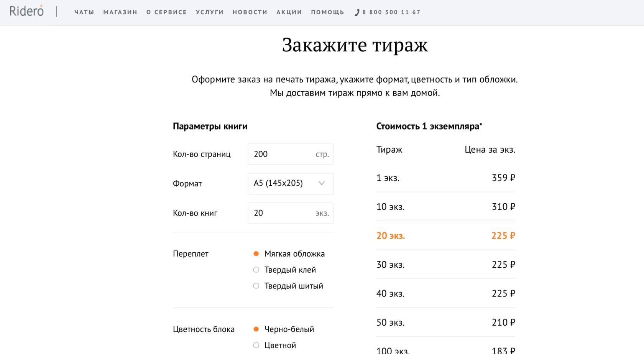Click the Тираж column header

(389, 150)
